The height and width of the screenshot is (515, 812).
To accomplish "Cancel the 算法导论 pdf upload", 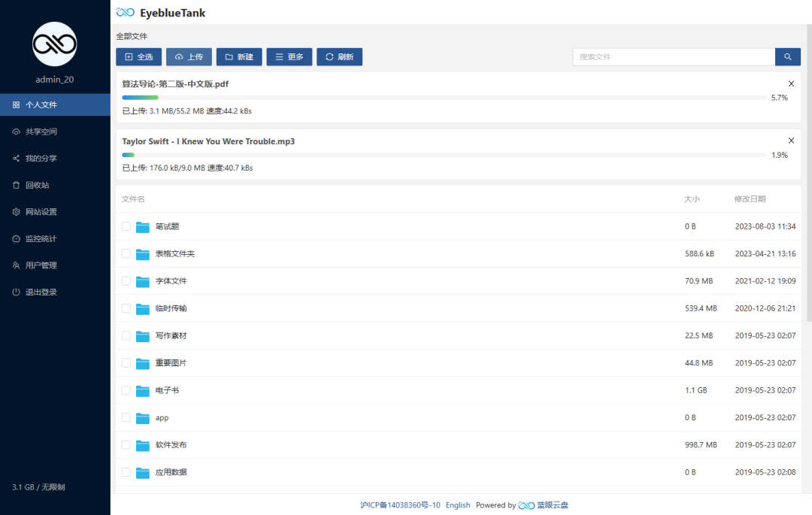I will coord(791,83).
